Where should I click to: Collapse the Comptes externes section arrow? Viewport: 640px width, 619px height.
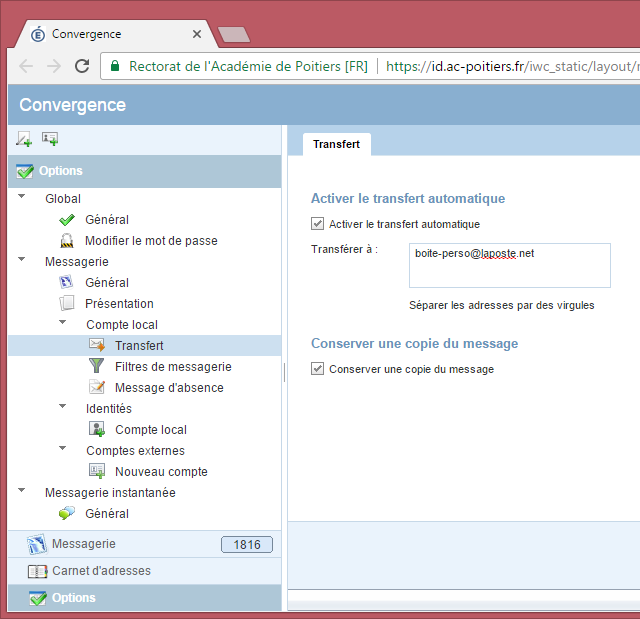pyautogui.click(x=63, y=450)
